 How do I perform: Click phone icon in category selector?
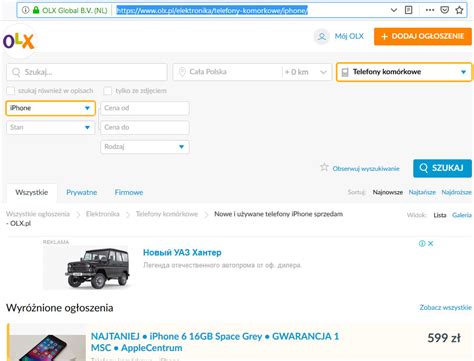[345, 72]
